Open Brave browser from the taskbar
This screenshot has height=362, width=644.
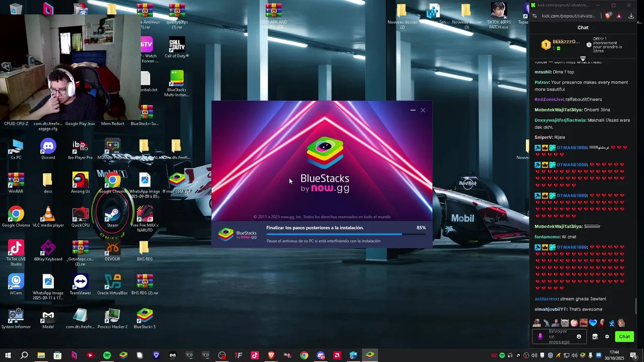click(x=271, y=355)
